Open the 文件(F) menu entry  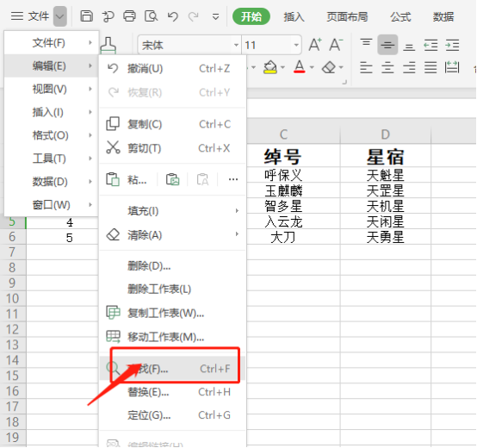(51, 42)
